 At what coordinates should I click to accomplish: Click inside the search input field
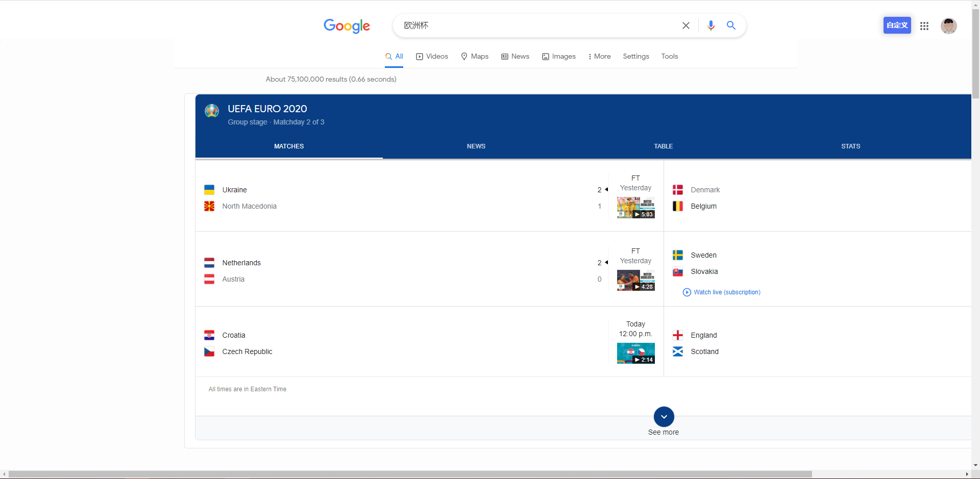pos(536,26)
